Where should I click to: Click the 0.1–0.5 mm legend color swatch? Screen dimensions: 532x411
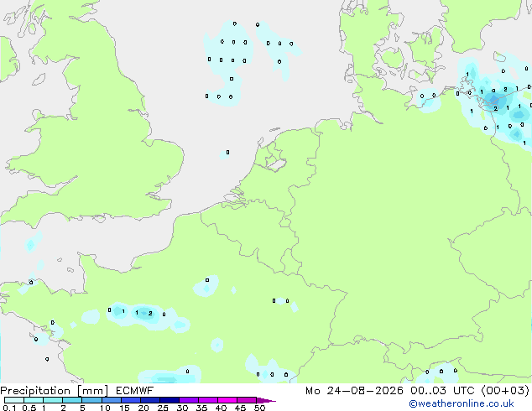[14, 400]
